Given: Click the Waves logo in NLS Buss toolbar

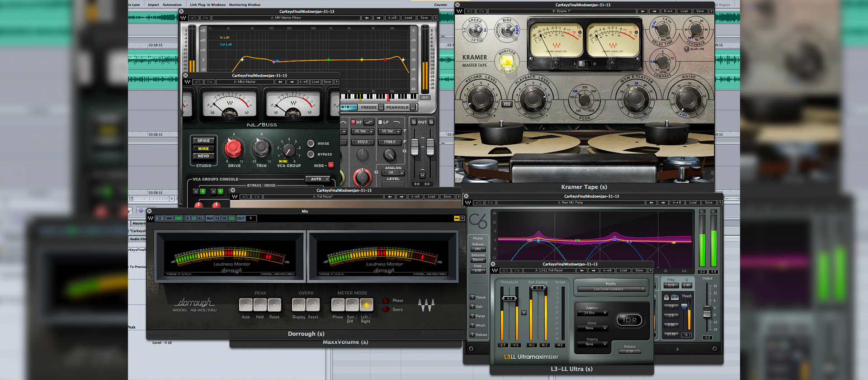Looking at the screenshot, I should (188, 82).
